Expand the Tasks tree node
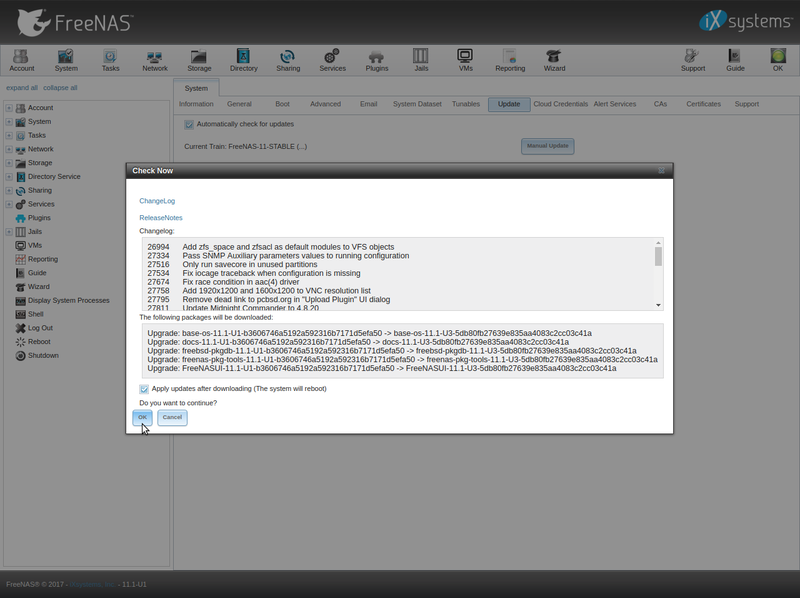Screen dimensions: 800x598 pyautogui.click(x=9, y=135)
